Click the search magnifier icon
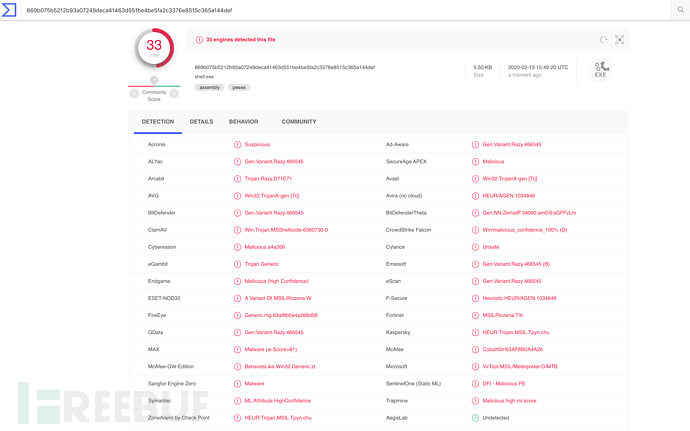 (680, 10)
